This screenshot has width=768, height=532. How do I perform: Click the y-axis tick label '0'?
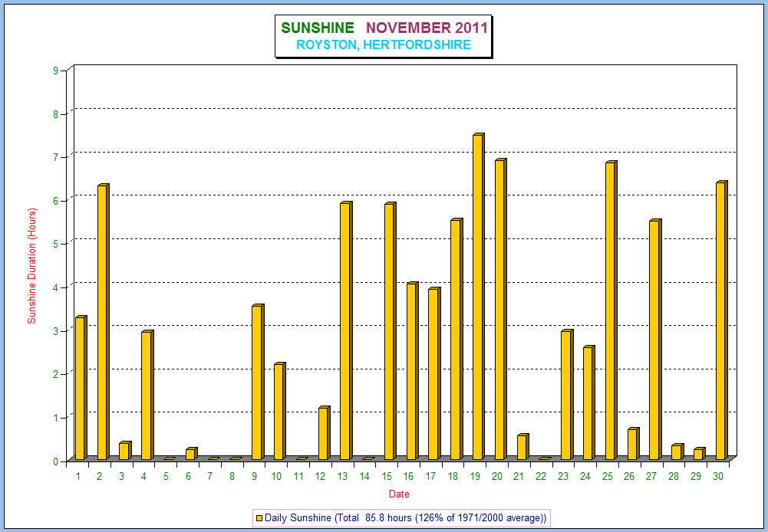click(55, 461)
